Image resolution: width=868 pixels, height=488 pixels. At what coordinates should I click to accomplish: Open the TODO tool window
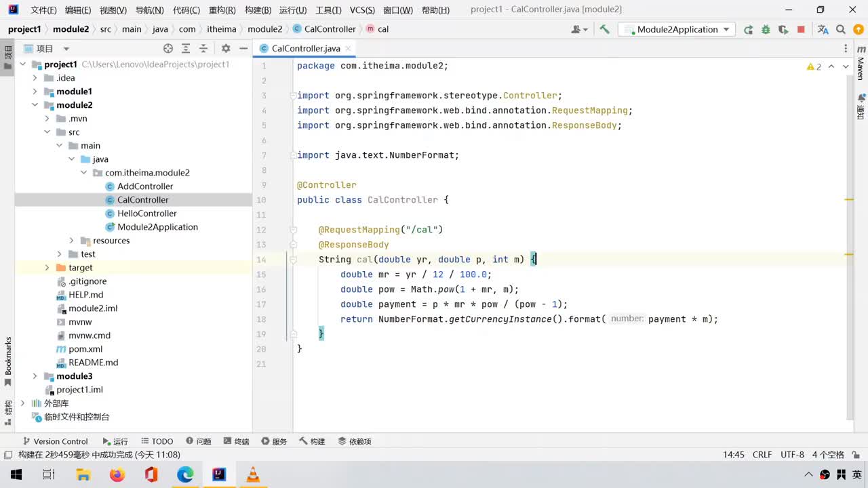pos(157,441)
